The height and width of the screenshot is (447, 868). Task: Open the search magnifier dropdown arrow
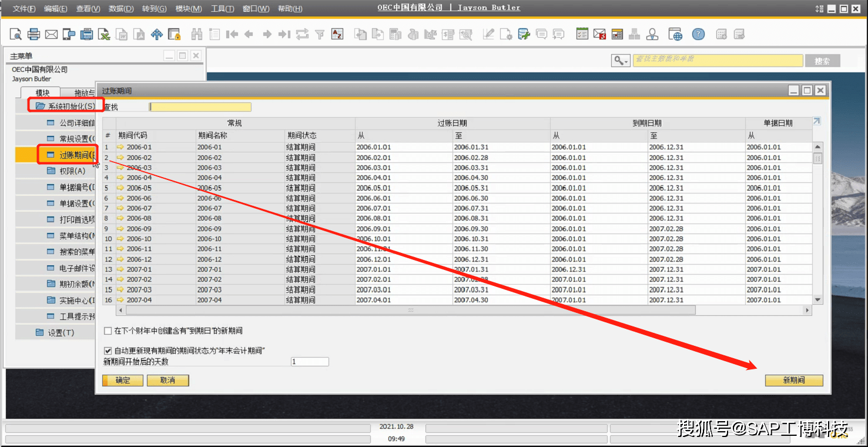click(x=626, y=61)
